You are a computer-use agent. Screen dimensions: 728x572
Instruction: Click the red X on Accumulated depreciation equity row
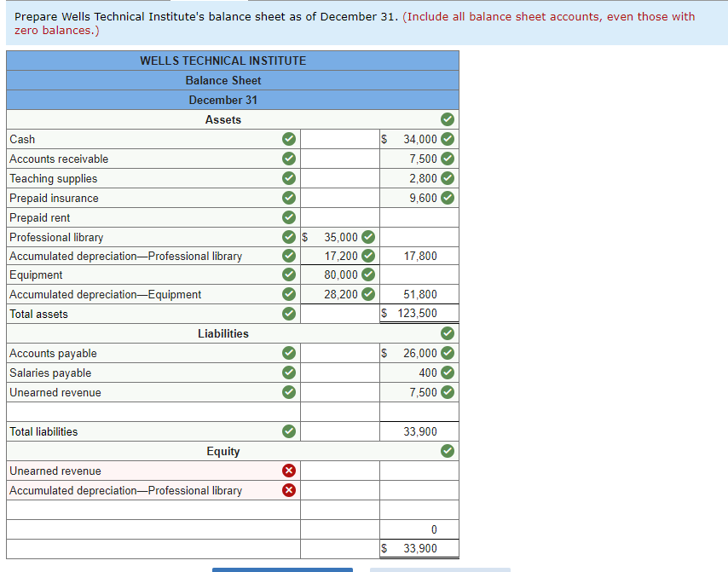tap(288, 490)
